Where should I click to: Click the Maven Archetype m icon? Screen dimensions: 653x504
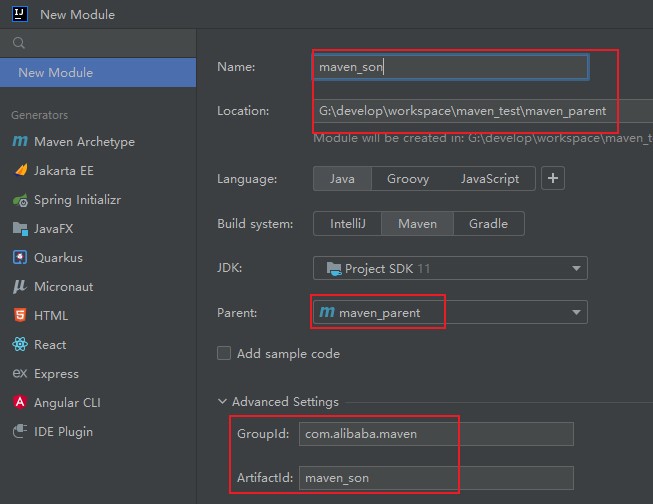click(x=20, y=142)
